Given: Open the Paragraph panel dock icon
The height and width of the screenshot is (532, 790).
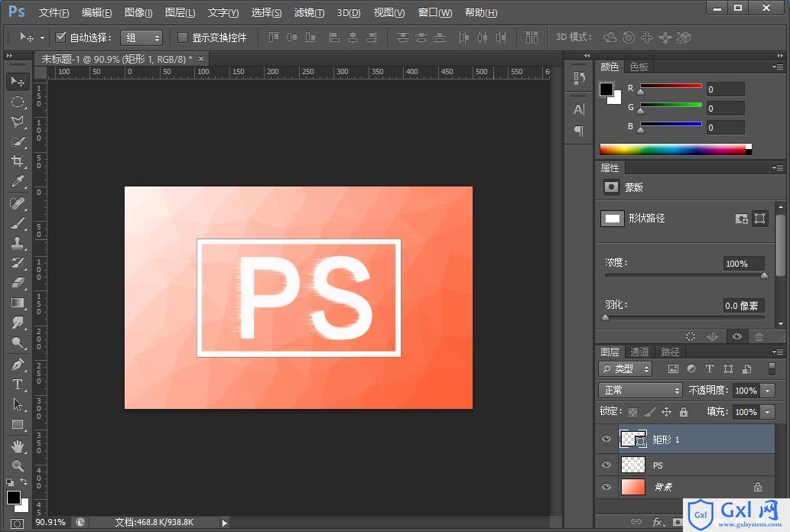Looking at the screenshot, I should point(579,131).
